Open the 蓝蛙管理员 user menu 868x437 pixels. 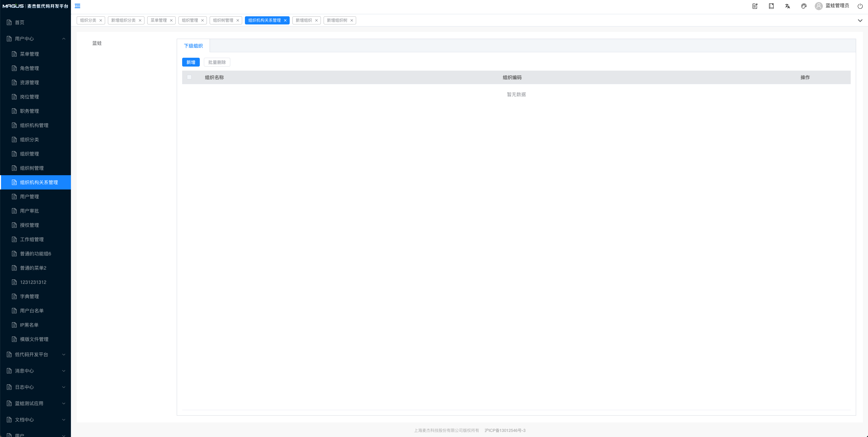coord(837,6)
